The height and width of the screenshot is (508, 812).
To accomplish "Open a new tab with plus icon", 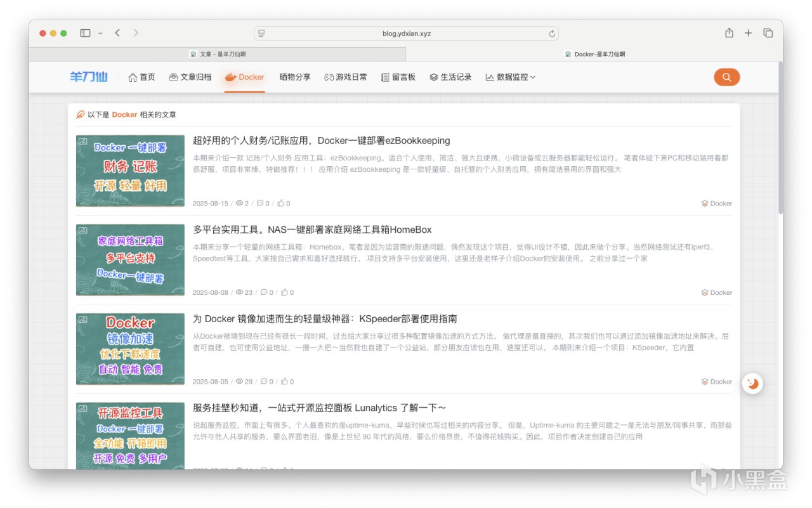I will pos(749,33).
